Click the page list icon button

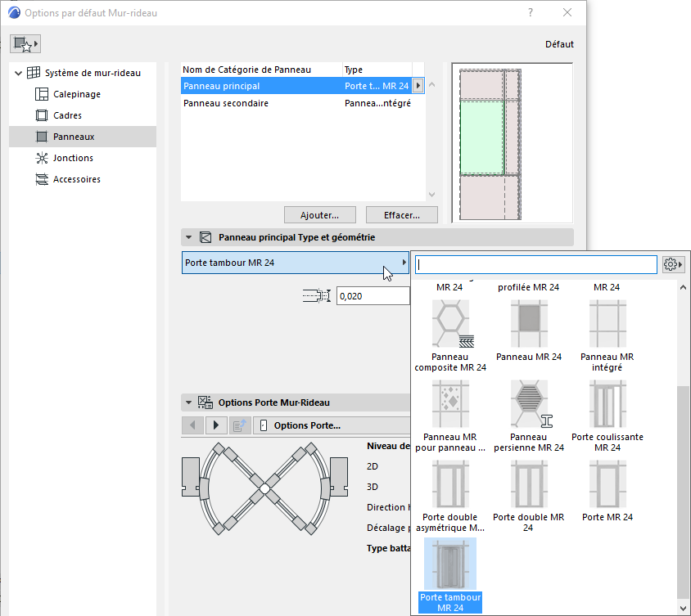[x=239, y=425]
